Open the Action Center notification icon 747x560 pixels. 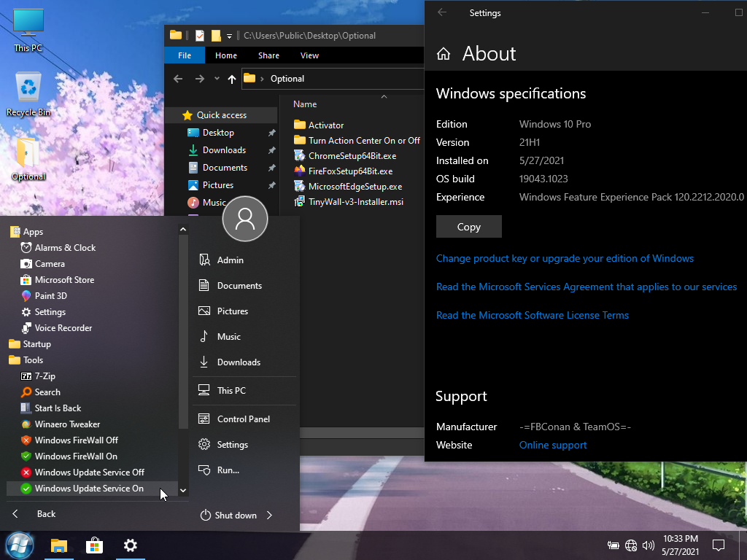tap(718, 545)
